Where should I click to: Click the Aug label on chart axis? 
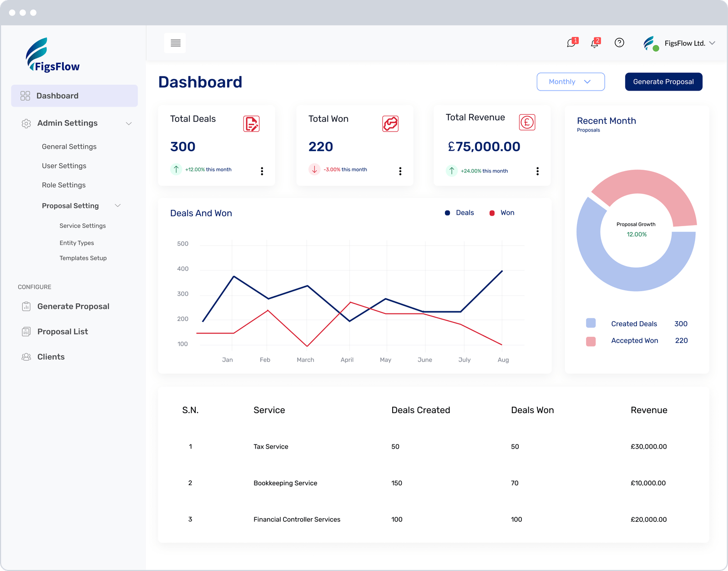coord(503,360)
